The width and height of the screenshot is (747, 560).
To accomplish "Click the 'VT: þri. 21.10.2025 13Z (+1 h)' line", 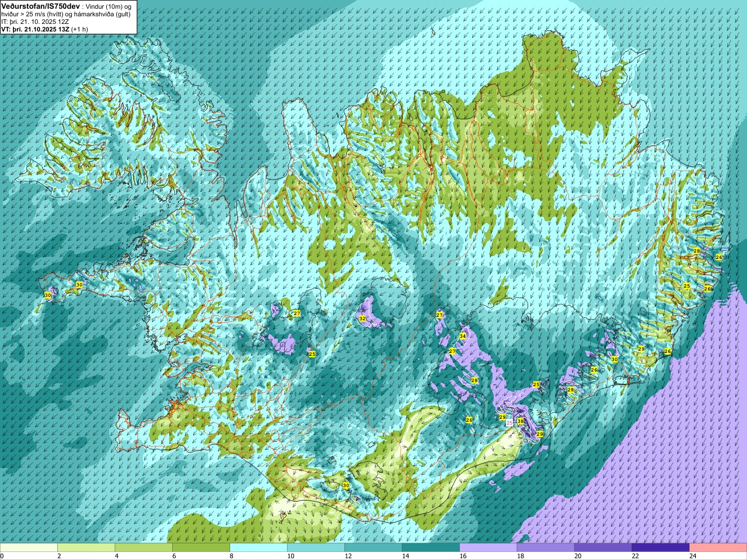I will pos(44,29).
